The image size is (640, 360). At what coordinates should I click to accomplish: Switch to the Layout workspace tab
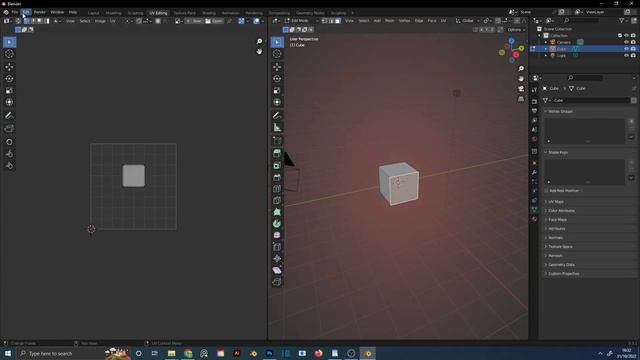point(93,13)
